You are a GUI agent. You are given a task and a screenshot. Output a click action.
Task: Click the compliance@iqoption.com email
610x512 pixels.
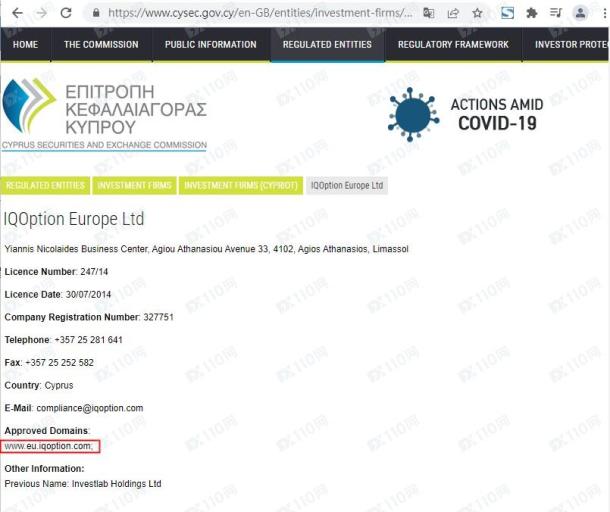pyautogui.click(x=90, y=408)
